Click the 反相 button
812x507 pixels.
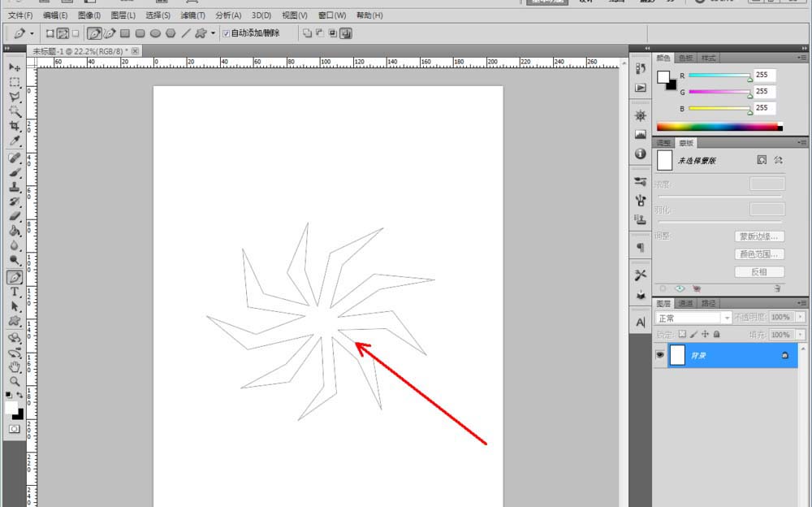pyautogui.click(x=758, y=271)
